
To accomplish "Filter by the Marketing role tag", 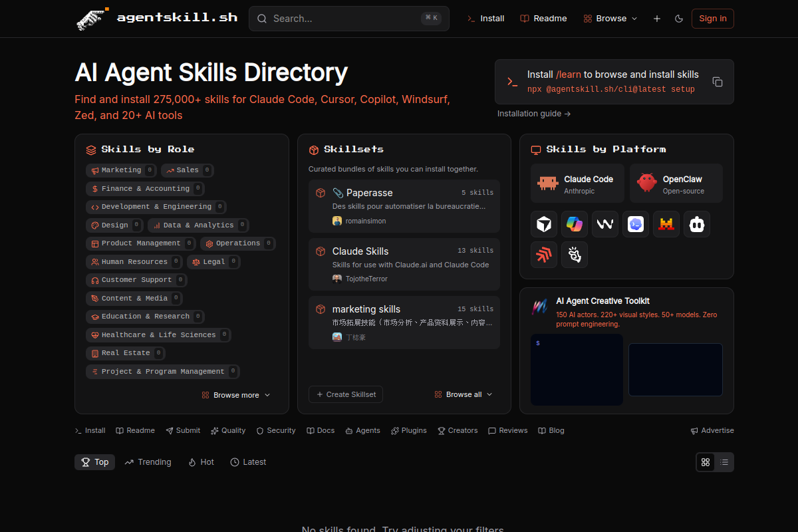I will coord(121,170).
